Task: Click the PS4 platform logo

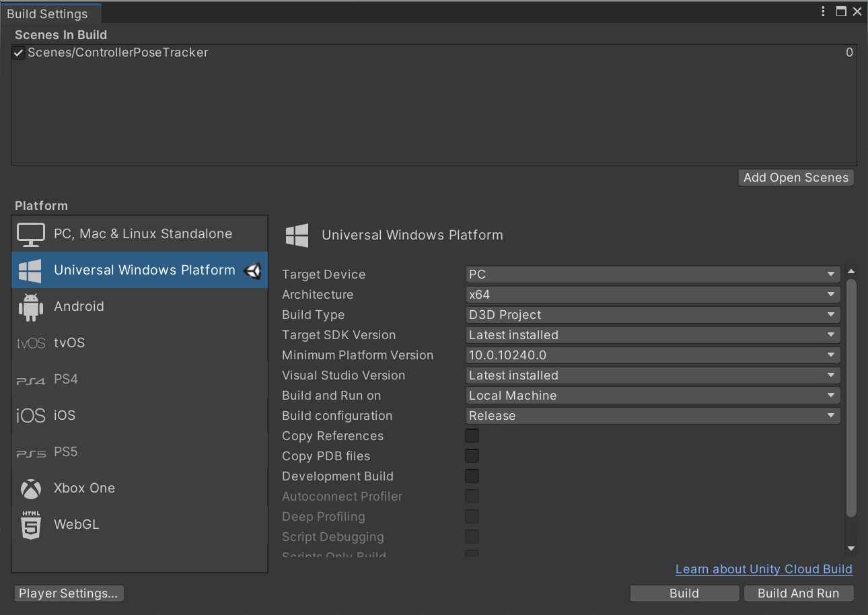Action: click(x=31, y=380)
